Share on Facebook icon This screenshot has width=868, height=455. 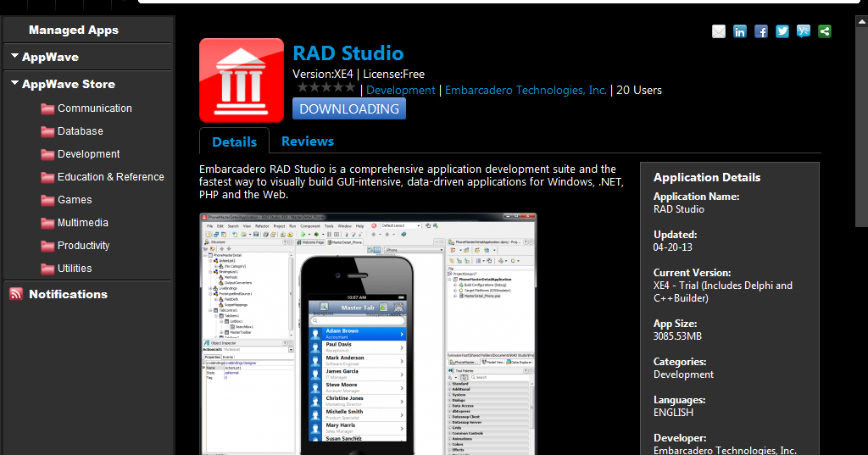(761, 31)
